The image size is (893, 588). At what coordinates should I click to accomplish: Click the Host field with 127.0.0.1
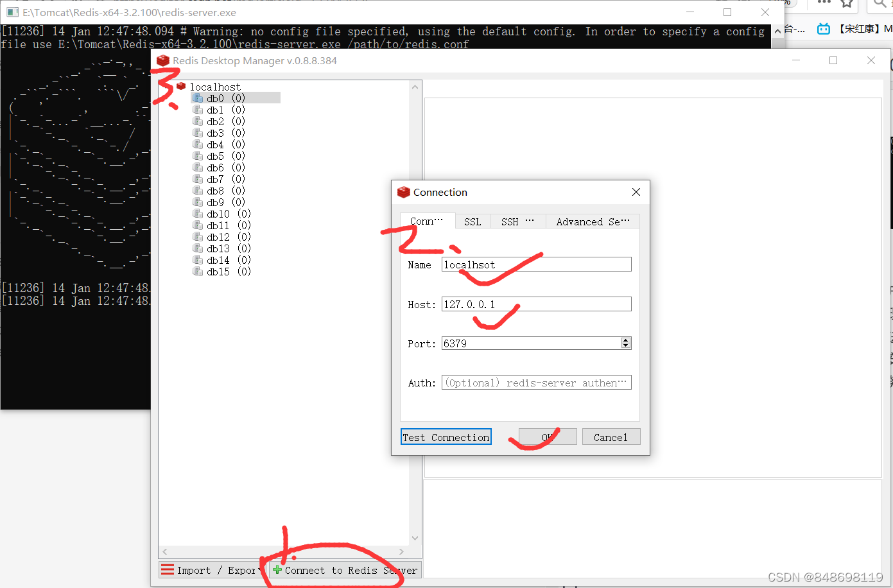537,304
